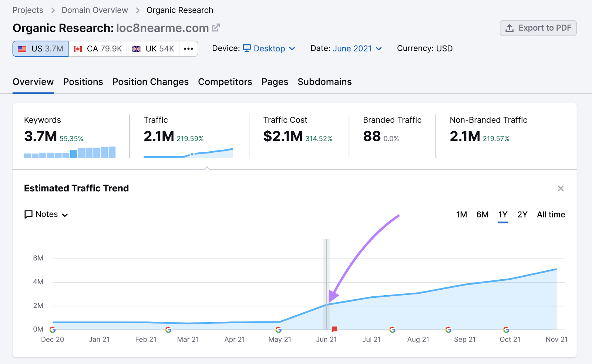
Task: Switch traffic trend range to 2Y
Action: 522,214
